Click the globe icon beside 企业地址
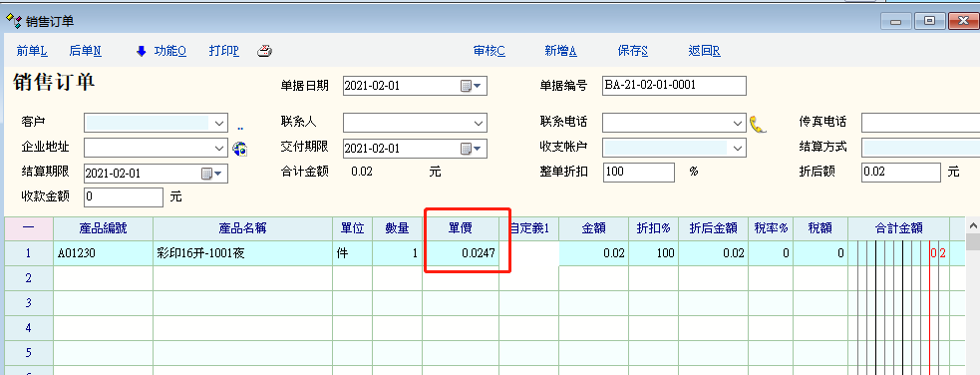The image size is (980, 375). (240, 149)
